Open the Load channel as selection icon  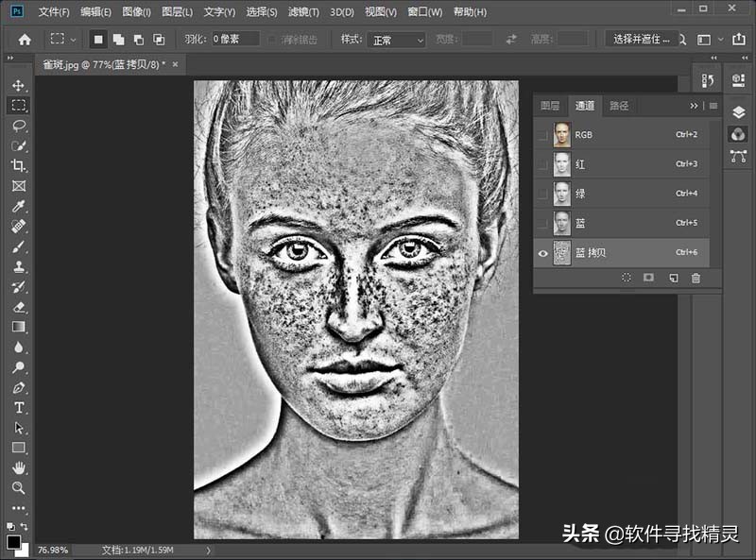[x=626, y=277]
